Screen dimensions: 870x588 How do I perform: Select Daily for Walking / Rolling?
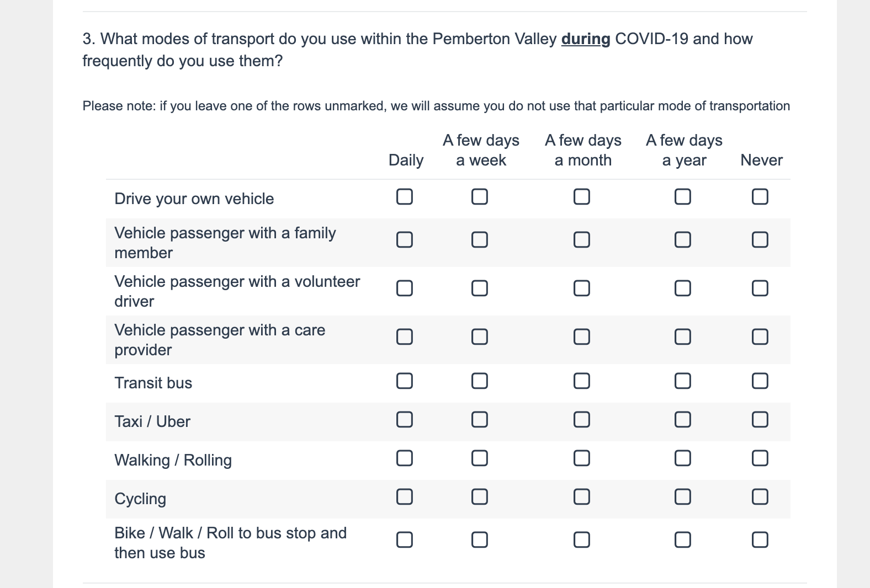click(x=405, y=458)
